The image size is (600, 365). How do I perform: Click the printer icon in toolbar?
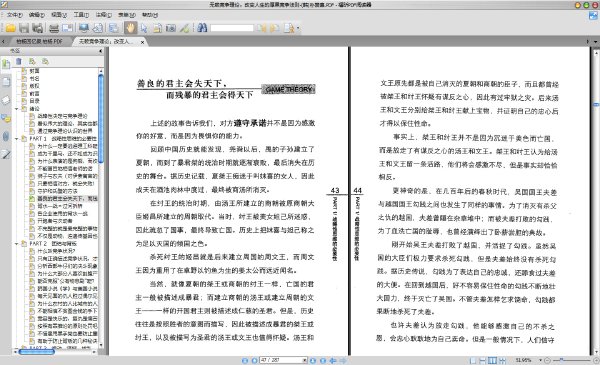pos(54,28)
